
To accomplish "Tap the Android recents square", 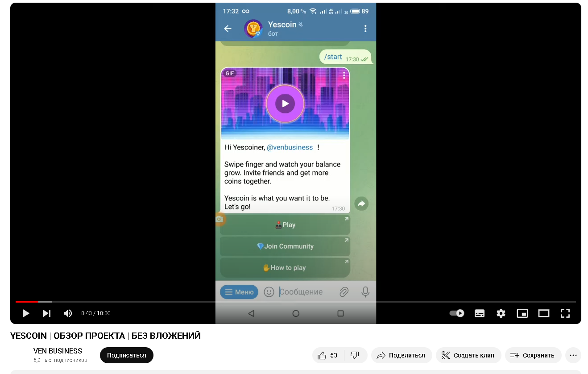I will [x=340, y=314].
